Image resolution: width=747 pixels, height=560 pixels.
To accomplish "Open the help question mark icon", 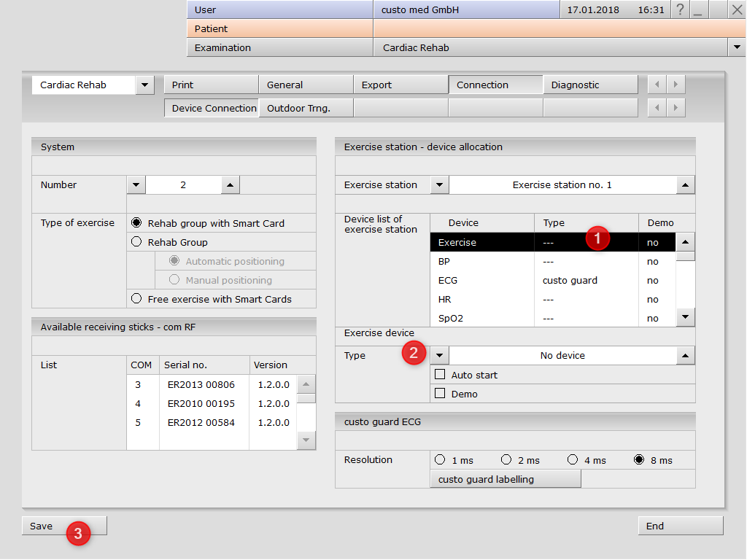I will tap(680, 9).
